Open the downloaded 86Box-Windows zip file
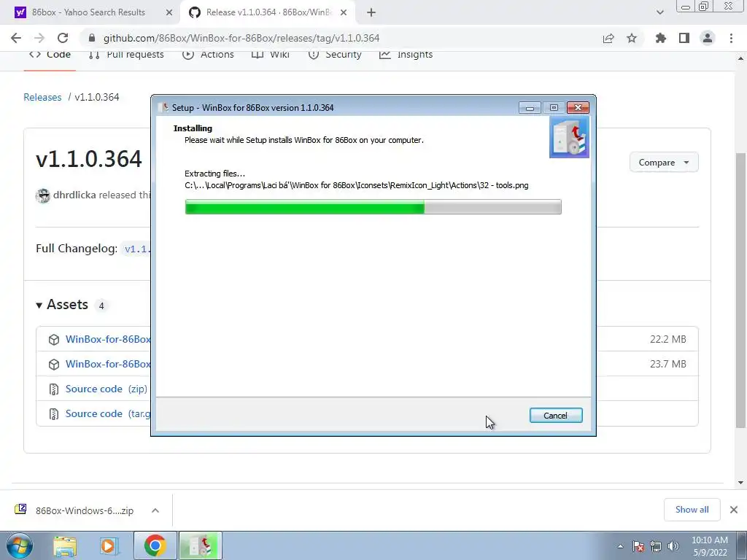Screen dimensions: 747x560 click(85, 510)
